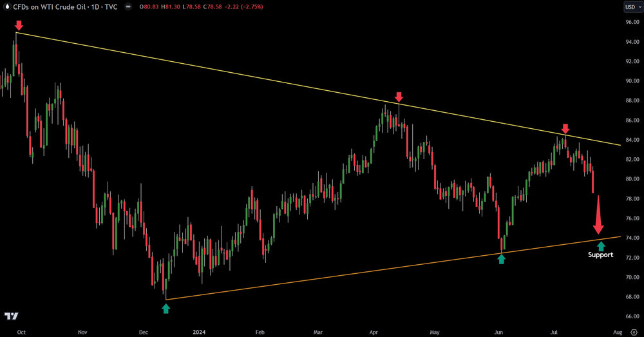
Task: Select the red arrow above April high
Action: click(x=399, y=97)
